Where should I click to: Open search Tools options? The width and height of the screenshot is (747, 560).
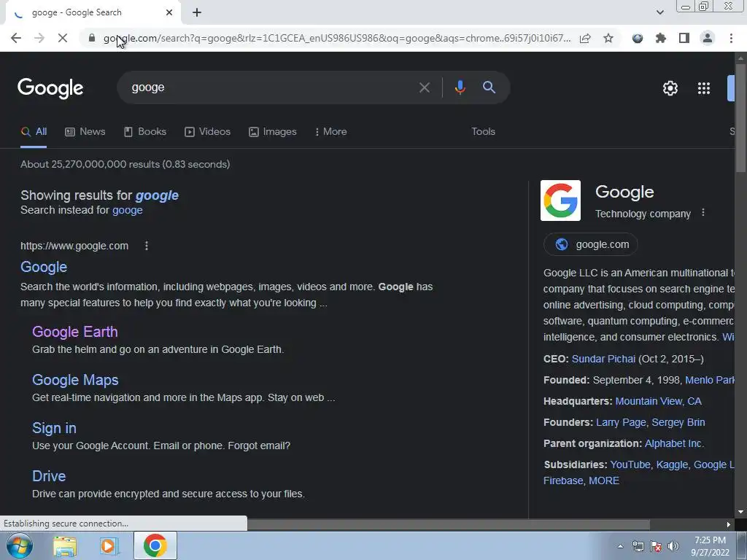click(x=483, y=131)
